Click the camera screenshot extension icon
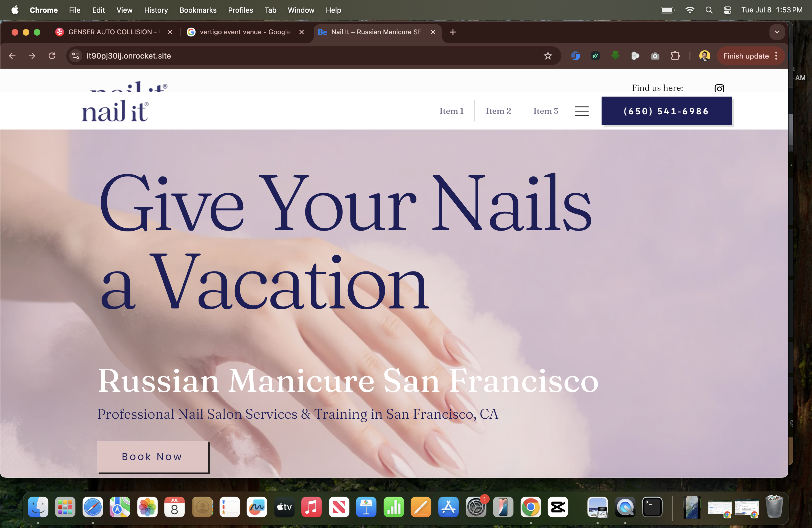 click(x=655, y=56)
